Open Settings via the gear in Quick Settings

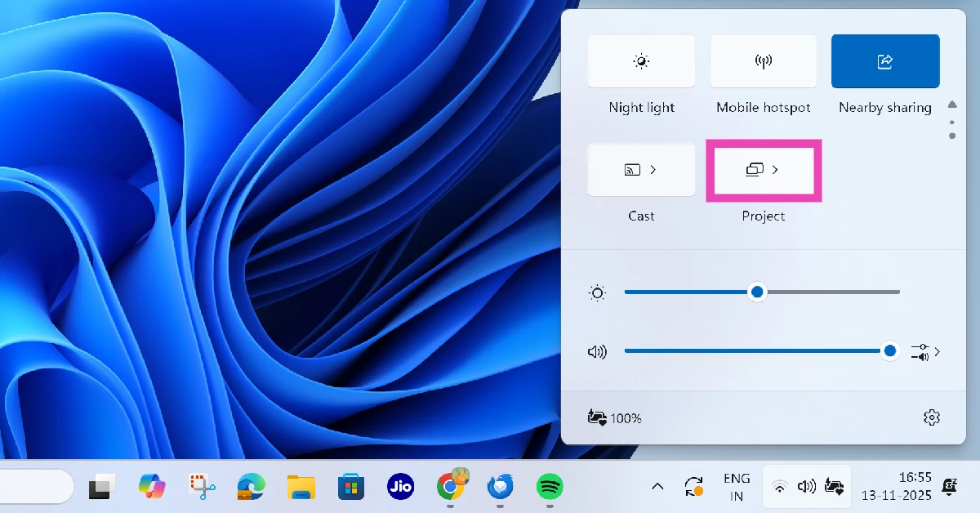(932, 417)
